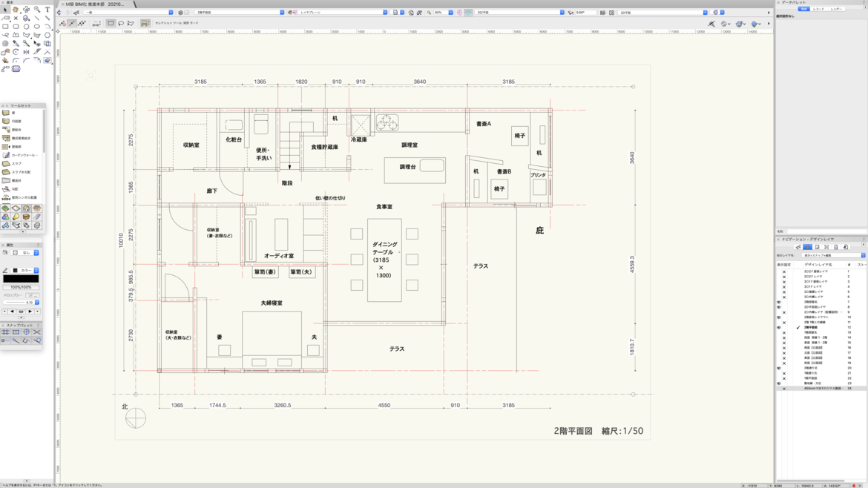Select the 壁 (Wall) tool in tool set

pyautogui.click(x=13, y=113)
